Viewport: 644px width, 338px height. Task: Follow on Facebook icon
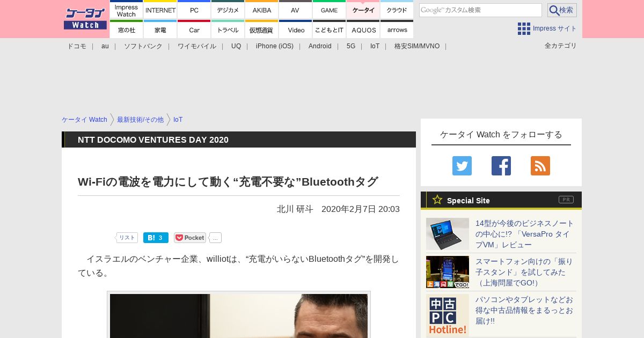pyautogui.click(x=501, y=166)
